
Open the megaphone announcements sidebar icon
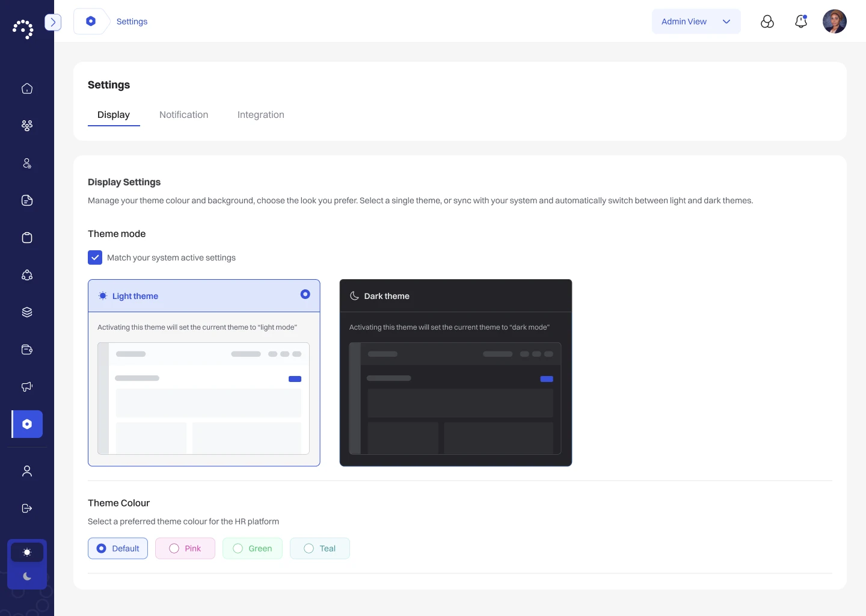(27, 387)
